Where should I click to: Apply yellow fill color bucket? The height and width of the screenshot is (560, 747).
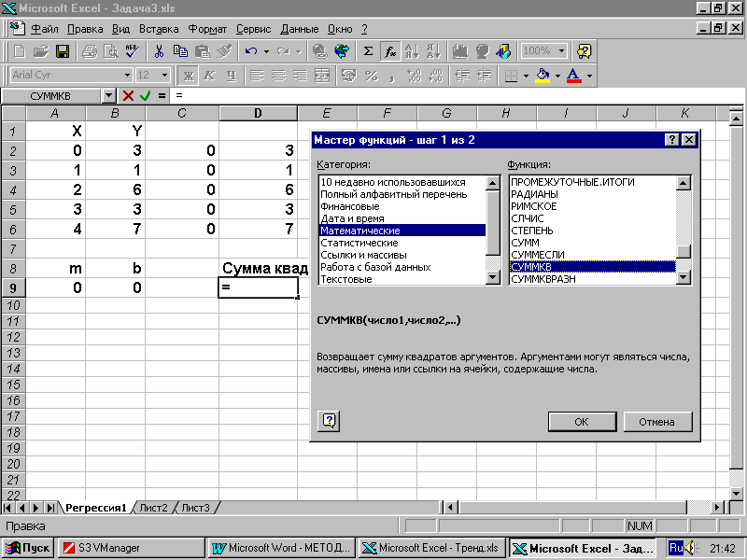(543, 76)
